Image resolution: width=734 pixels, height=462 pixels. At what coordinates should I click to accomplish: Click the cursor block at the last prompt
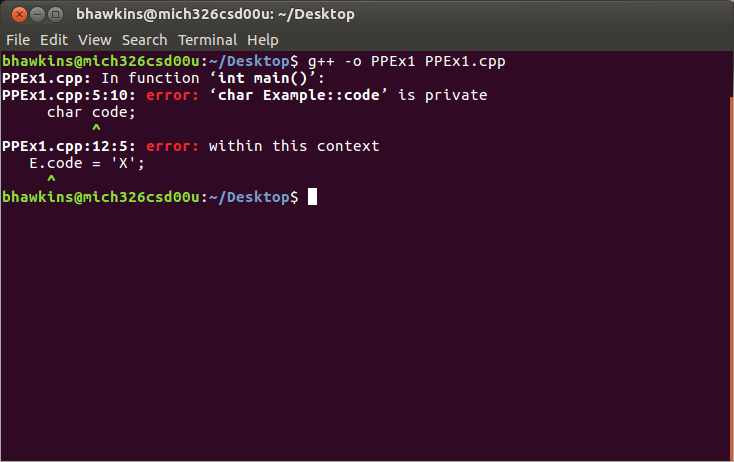tap(313, 197)
